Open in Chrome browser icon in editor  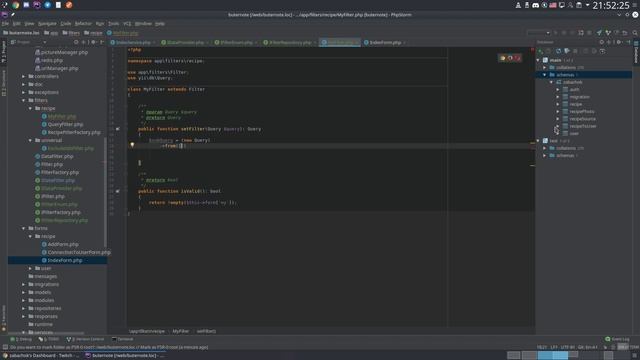coord(502,58)
